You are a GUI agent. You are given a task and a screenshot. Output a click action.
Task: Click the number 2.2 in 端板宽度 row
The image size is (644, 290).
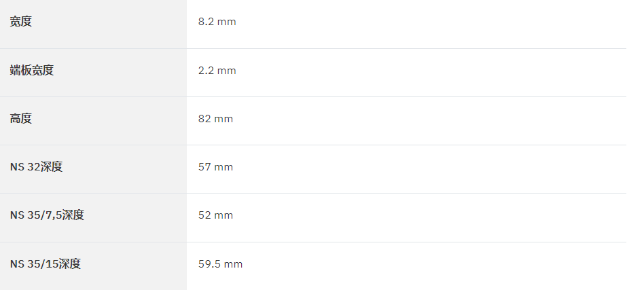pos(207,71)
